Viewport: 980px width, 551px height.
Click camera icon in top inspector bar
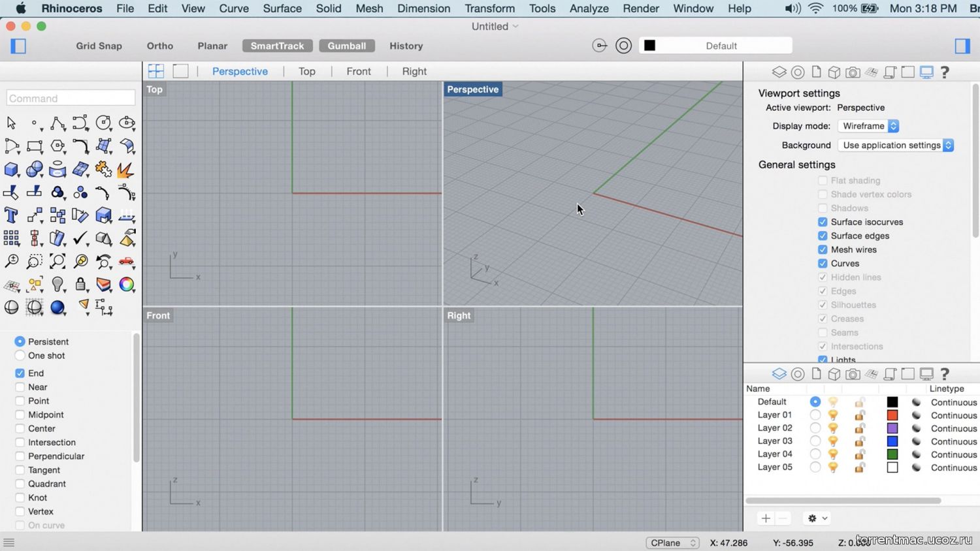[853, 72]
